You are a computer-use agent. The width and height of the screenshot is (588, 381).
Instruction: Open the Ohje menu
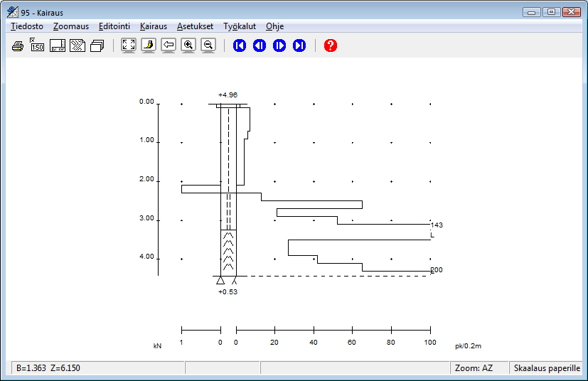[x=275, y=26]
